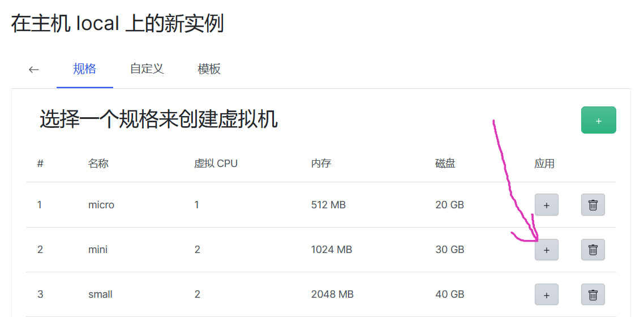
Task: Delete the micro flavor with trash icon
Action: coord(593,205)
